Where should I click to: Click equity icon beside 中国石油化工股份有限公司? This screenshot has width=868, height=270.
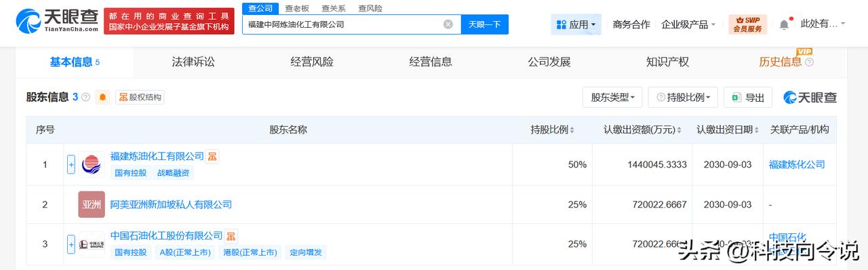click(x=231, y=236)
